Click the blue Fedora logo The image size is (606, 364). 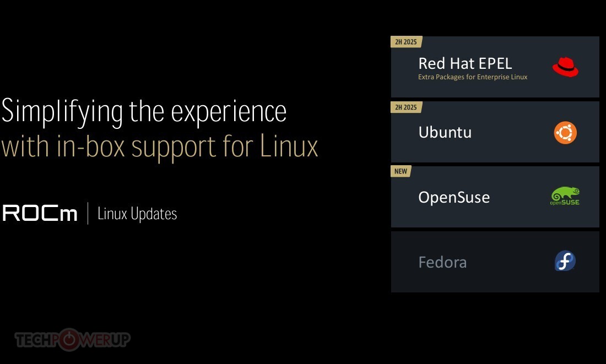[x=565, y=261]
